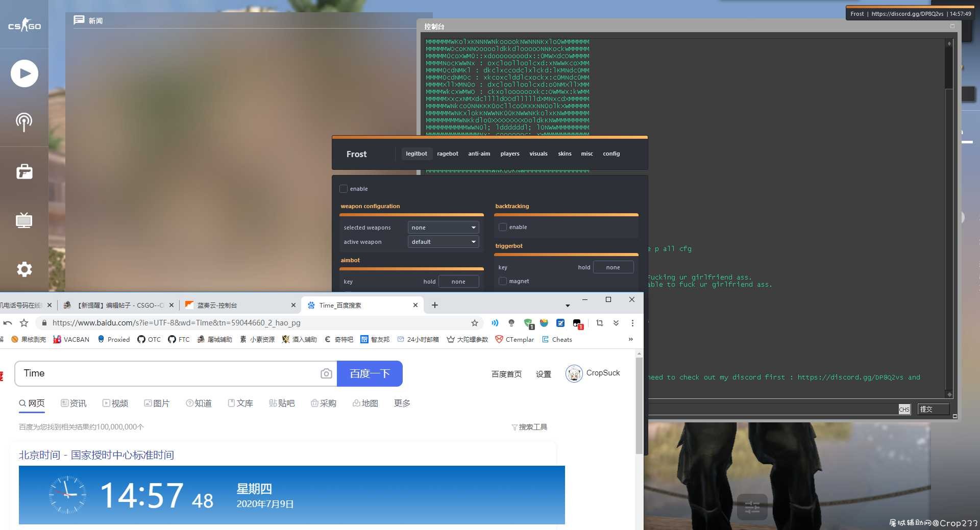This screenshot has height=530, width=980.
Task: Expand the bookmarks overflow chevron
Action: (631, 339)
